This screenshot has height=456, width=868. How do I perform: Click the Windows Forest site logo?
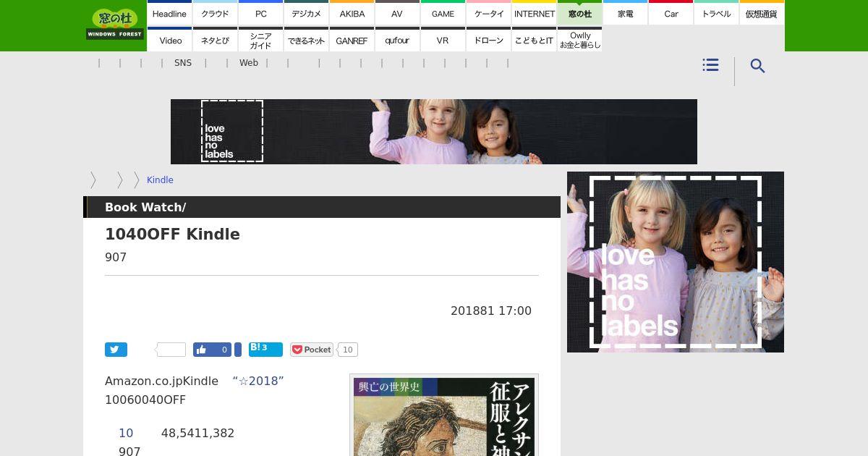tap(114, 24)
